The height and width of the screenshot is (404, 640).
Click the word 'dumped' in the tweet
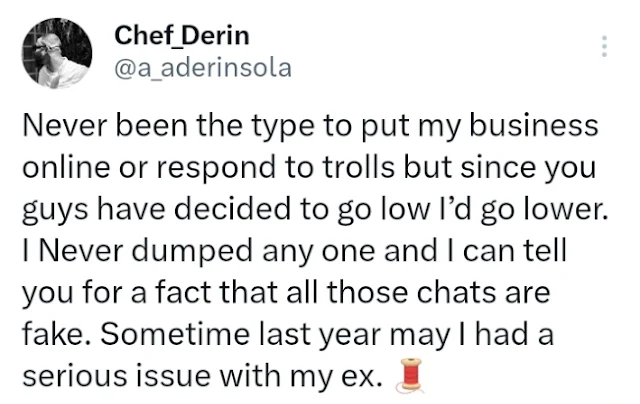coord(192,252)
